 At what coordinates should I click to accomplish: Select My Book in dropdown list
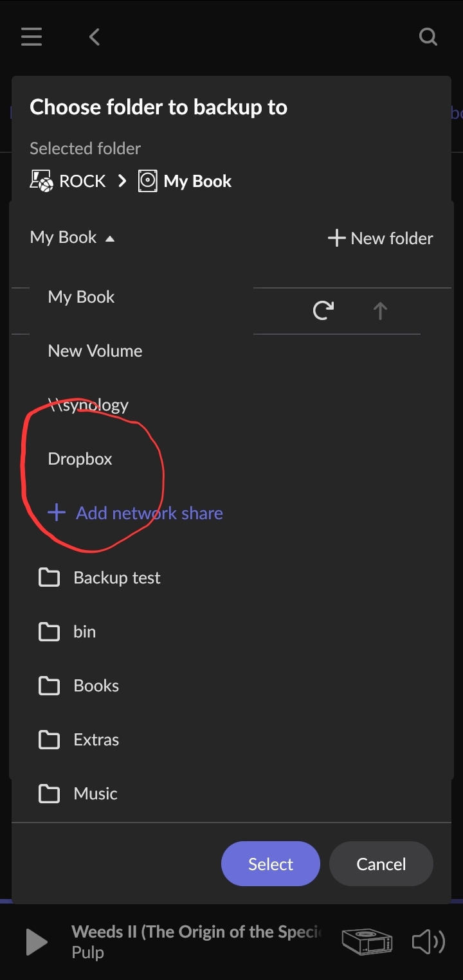coord(81,297)
